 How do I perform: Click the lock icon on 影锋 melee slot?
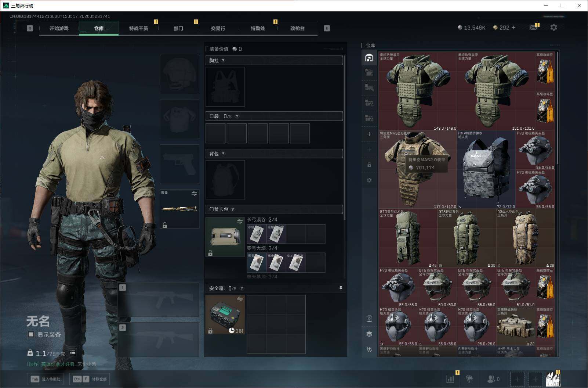[x=165, y=225]
